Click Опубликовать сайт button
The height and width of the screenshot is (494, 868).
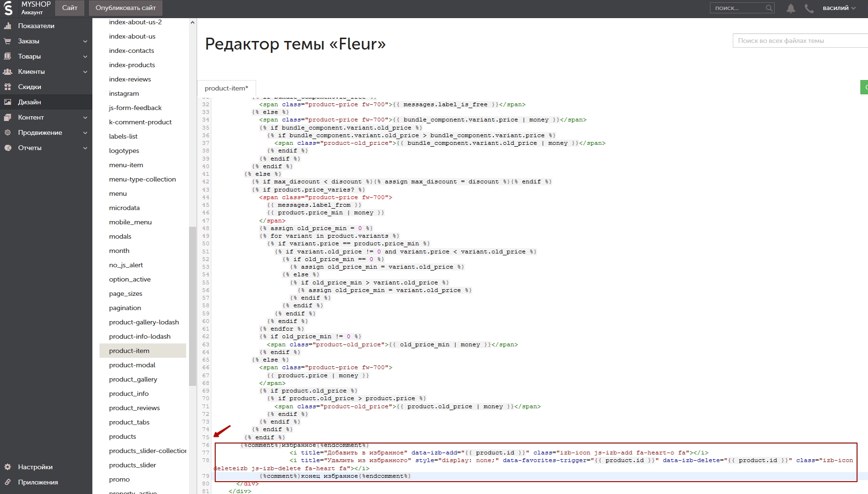pyautogui.click(x=126, y=8)
